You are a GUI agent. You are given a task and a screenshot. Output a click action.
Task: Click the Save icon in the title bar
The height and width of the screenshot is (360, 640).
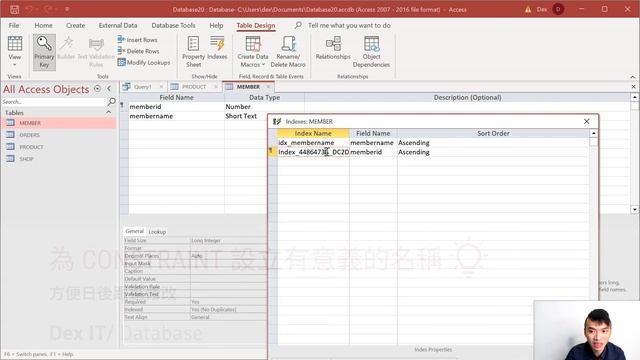(14, 9)
